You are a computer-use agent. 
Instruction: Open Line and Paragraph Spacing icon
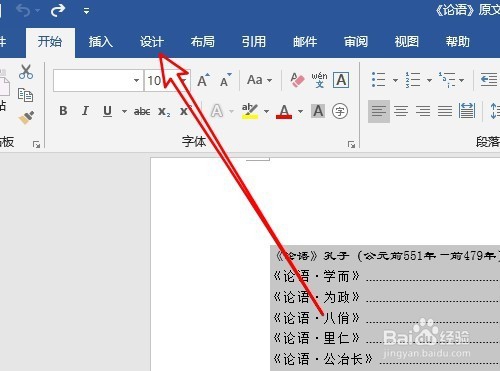click(x=494, y=111)
